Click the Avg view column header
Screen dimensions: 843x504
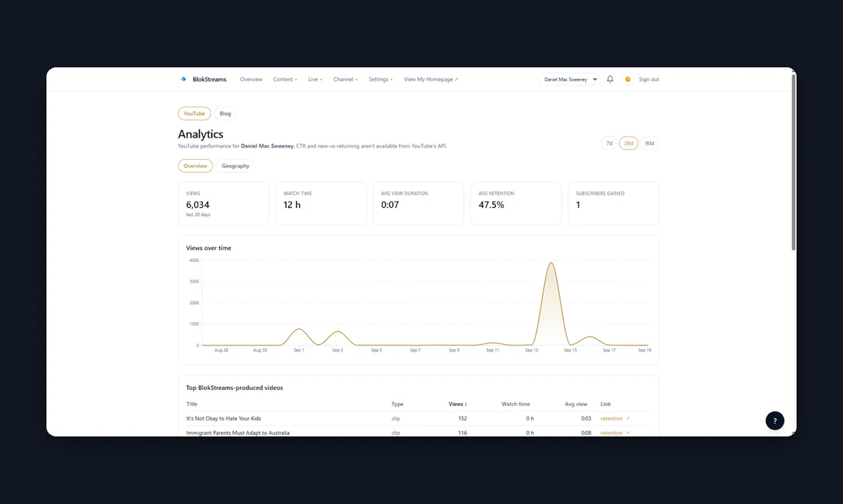coord(576,404)
